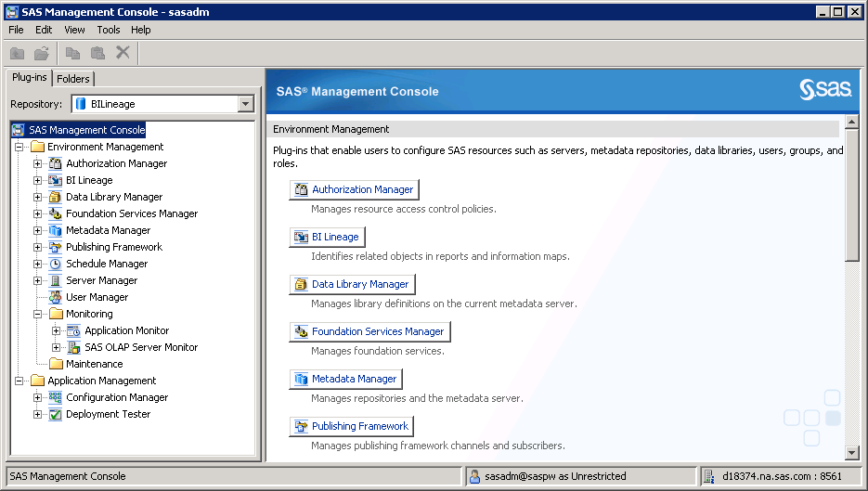Click the Deployment Tester checkmark icon
The width and height of the screenshot is (868, 491).
click(x=56, y=414)
